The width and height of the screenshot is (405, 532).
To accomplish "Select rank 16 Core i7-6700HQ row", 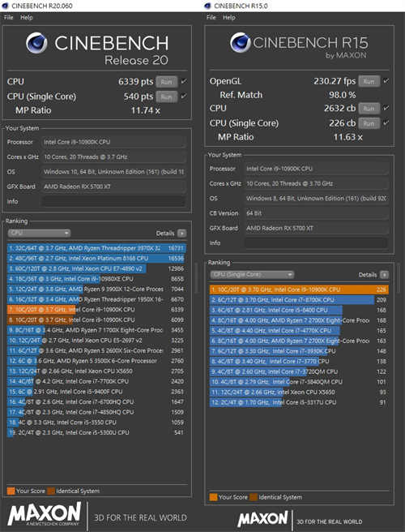I will tap(96, 401).
